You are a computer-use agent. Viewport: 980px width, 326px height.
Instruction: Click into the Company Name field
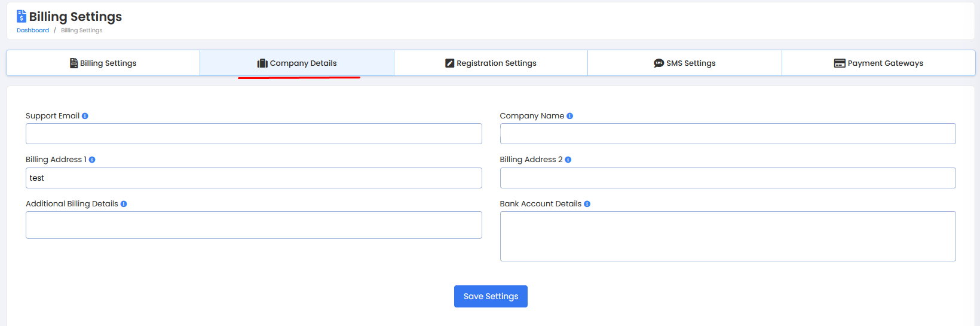(x=727, y=134)
